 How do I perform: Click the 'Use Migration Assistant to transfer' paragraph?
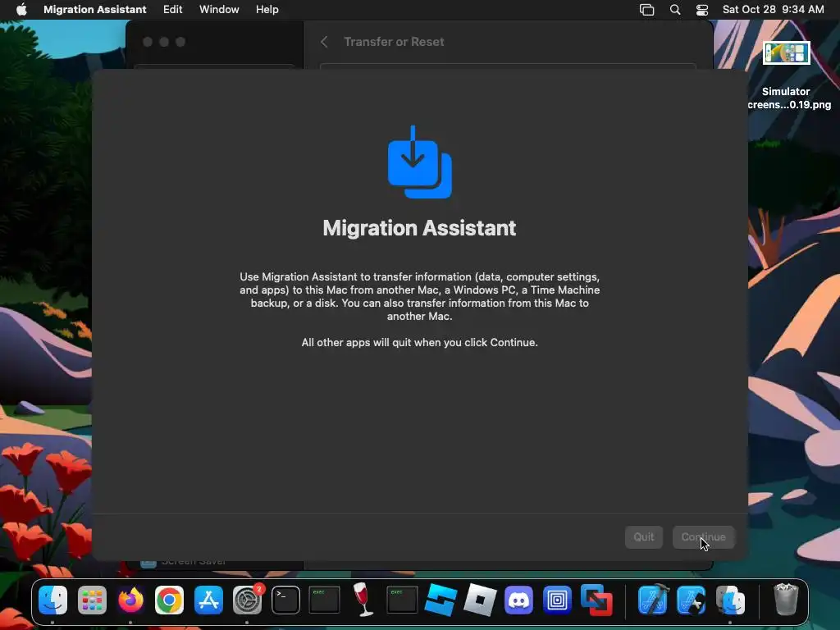tap(419, 296)
